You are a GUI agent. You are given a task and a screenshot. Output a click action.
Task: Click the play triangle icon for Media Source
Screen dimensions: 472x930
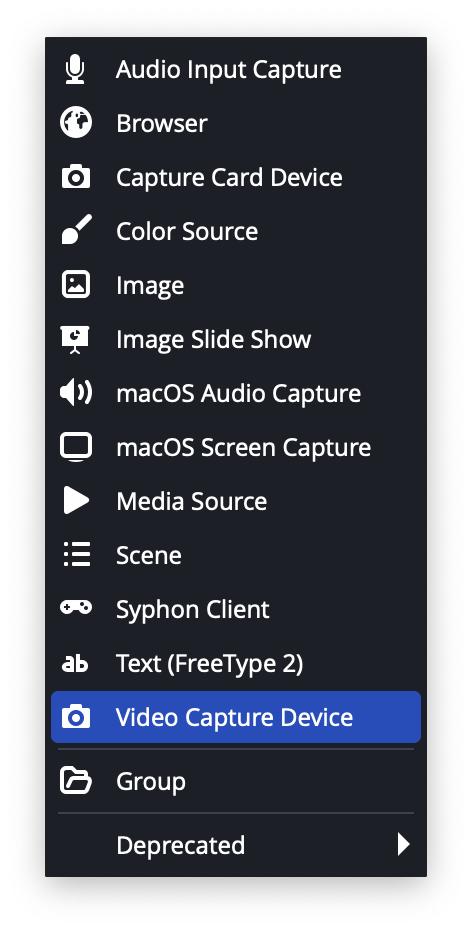(x=76, y=501)
